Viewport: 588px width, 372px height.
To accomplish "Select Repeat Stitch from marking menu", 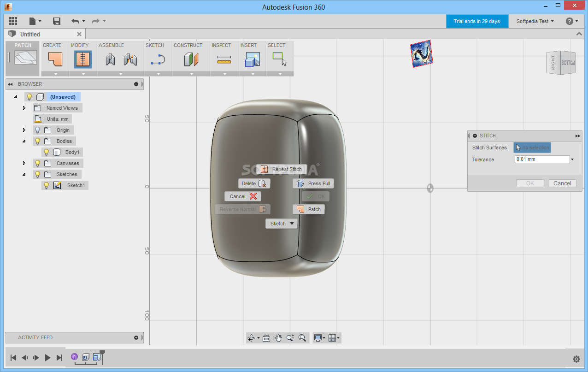I will (x=282, y=169).
